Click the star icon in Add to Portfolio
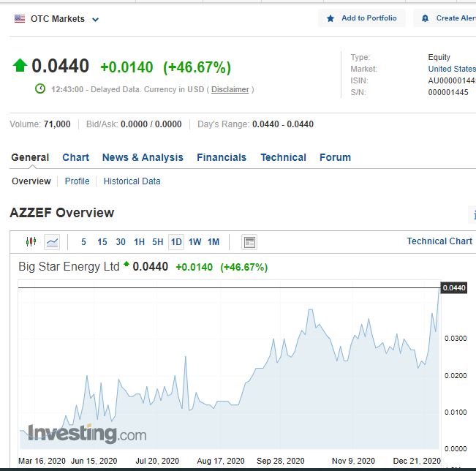 (330, 18)
